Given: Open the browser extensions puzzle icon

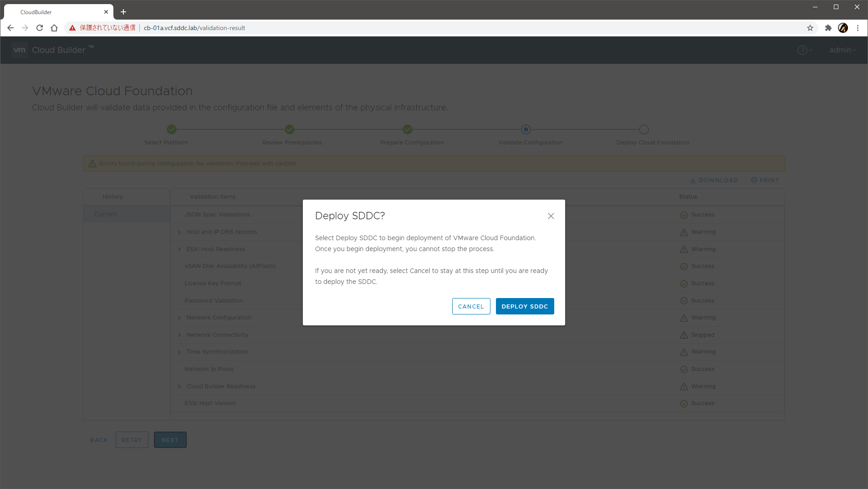Looking at the screenshot, I should point(828,28).
